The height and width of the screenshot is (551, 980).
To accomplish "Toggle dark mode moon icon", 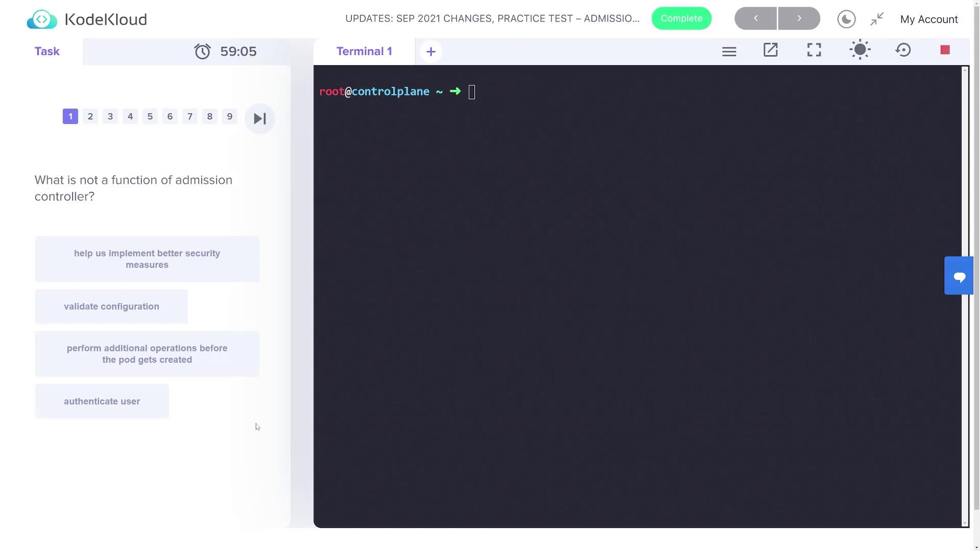I will [846, 19].
